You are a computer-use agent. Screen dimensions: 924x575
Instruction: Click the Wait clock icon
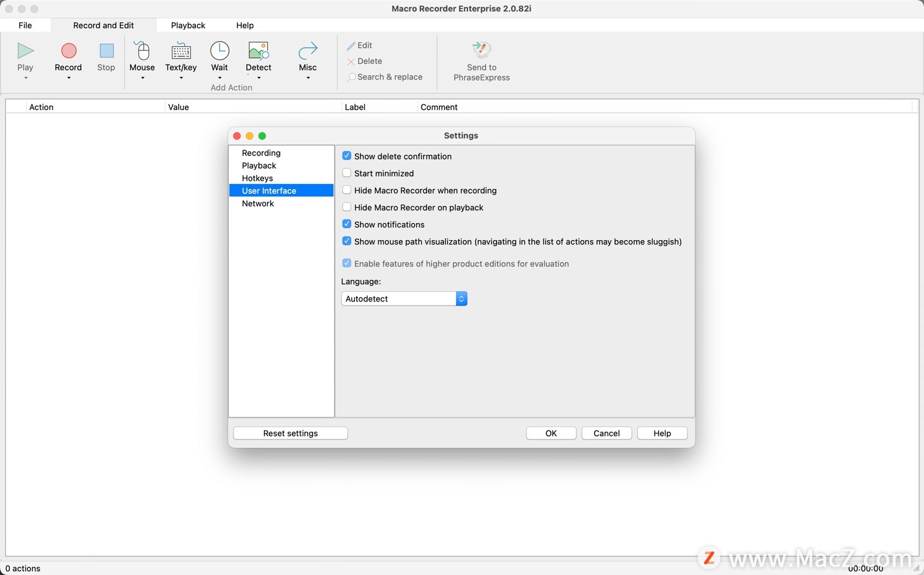(219, 51)
